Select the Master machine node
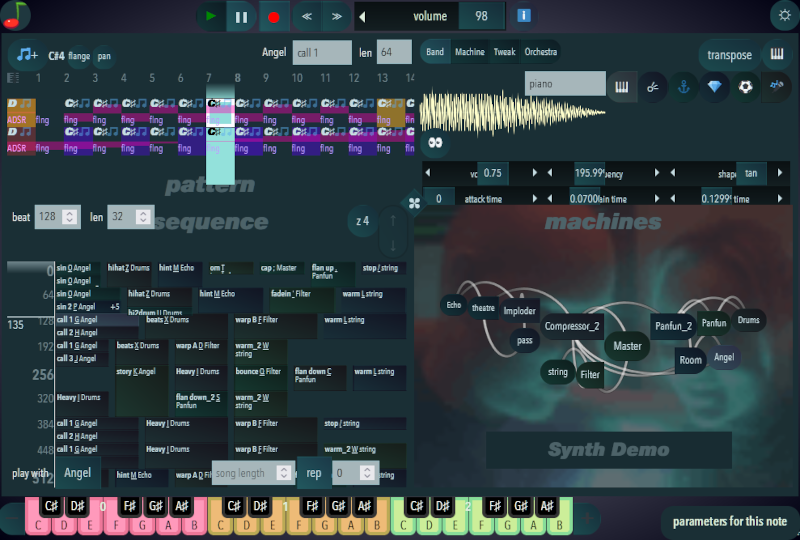 tap(627, 346)
